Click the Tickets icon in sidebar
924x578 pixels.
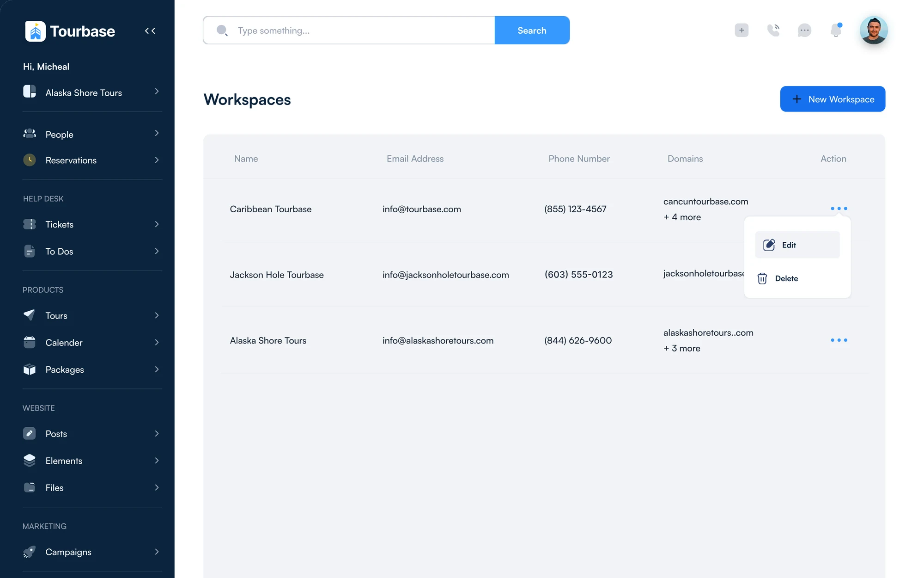30,224
